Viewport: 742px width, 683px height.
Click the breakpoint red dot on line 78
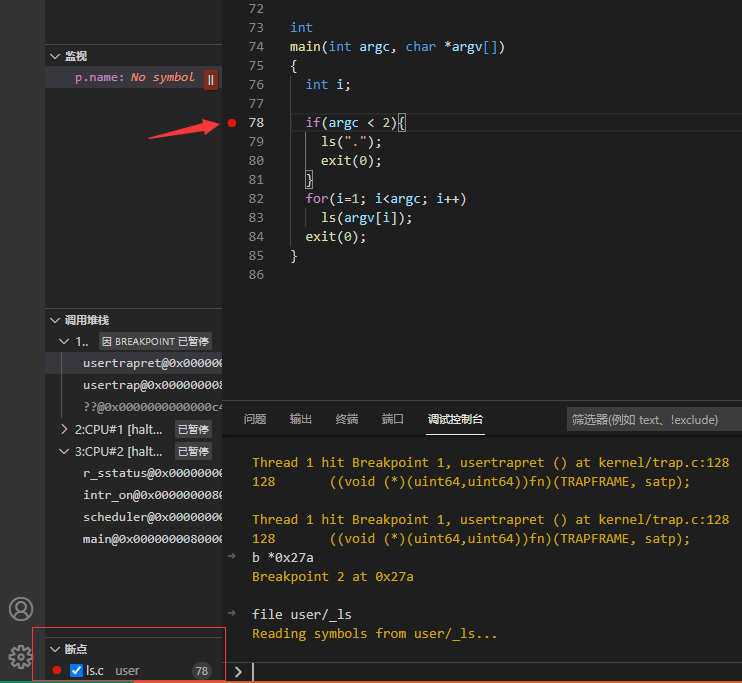coord(232,123)
